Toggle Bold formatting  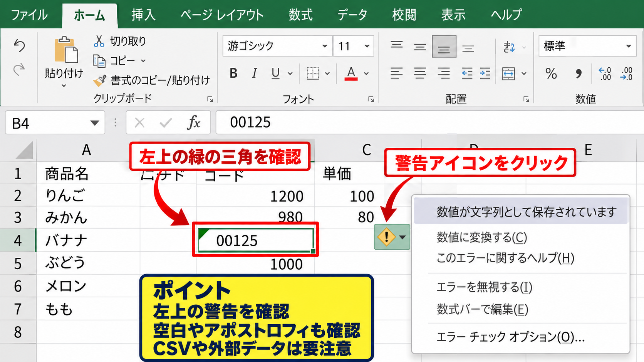pyautogui.click(x=233, y=73)
